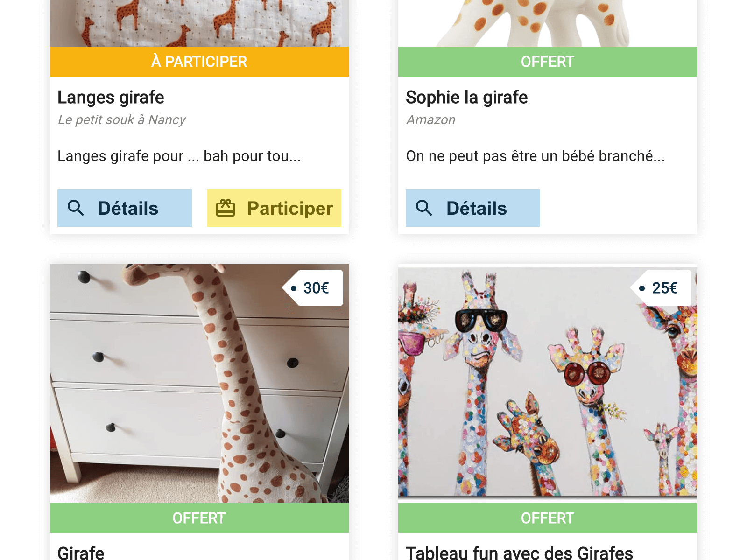
Task: Open Tableau fun avec des Girafes title
Action: tap(519, 553)
